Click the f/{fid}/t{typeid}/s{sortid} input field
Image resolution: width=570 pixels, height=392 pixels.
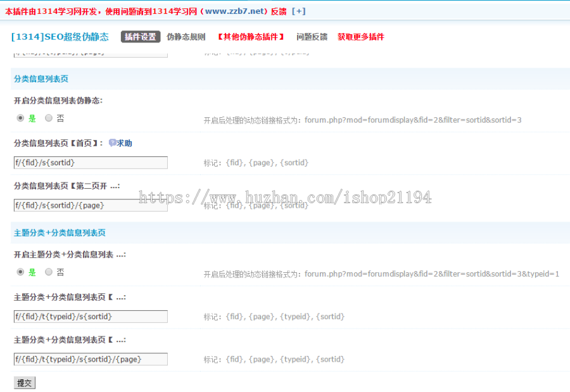coord(91,317)
